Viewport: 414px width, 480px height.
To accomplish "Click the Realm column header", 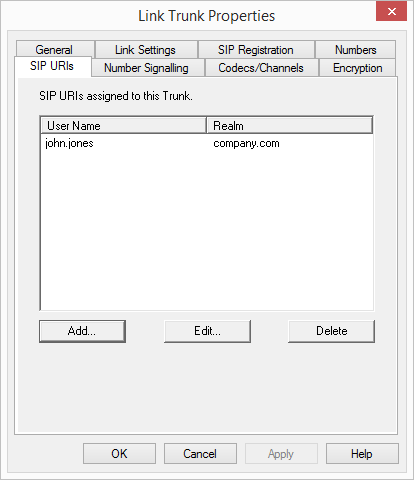I will (x=289, y=125).
